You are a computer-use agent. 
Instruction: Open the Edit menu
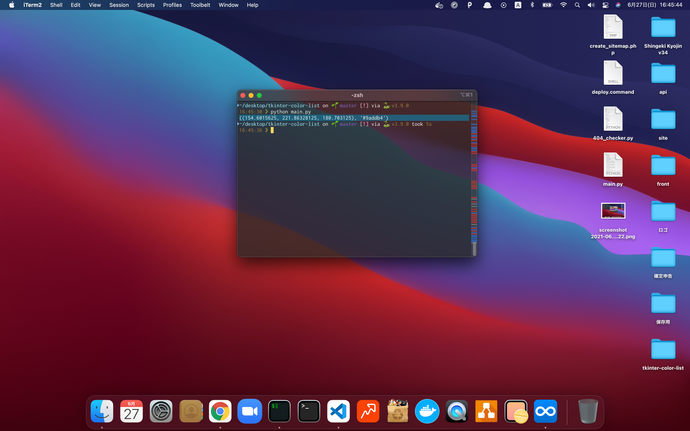(76, 5)
